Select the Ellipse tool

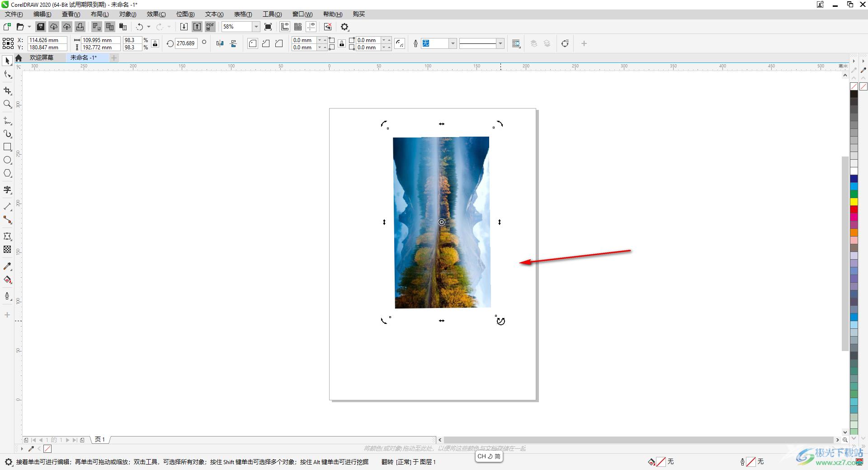7,160
